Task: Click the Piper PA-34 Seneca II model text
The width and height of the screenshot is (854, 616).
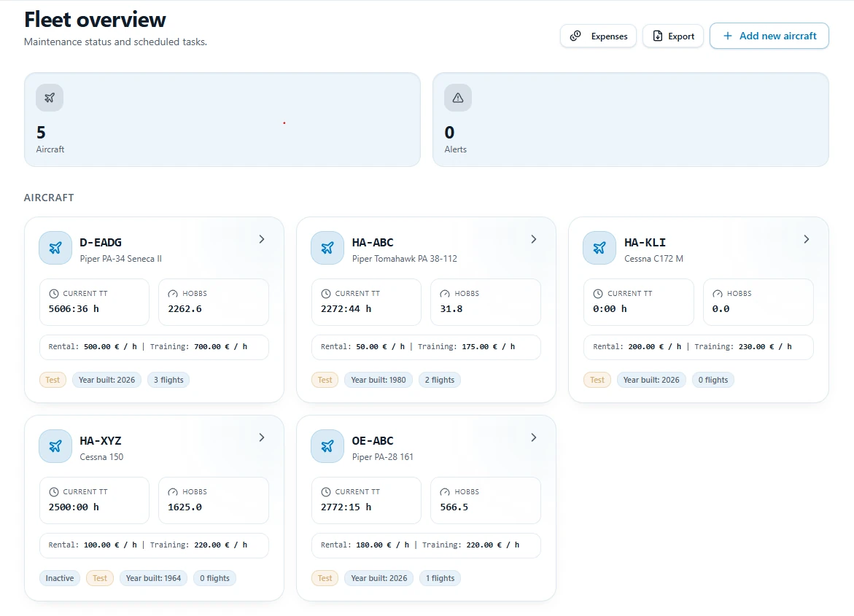Action: click(121, 259)
